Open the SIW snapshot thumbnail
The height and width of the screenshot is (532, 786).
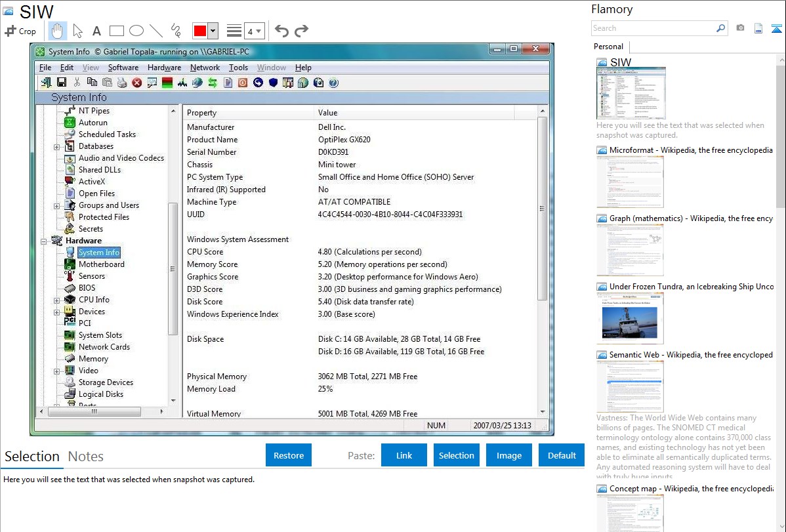631,93
